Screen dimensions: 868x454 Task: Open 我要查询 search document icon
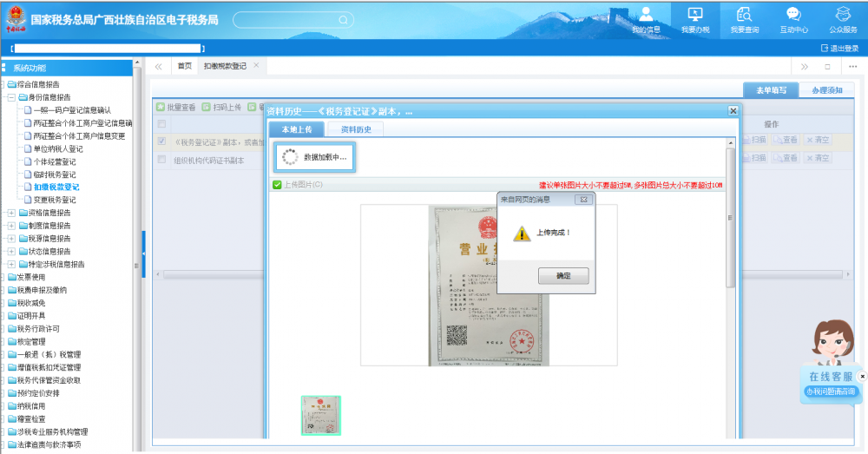point(744,14)
